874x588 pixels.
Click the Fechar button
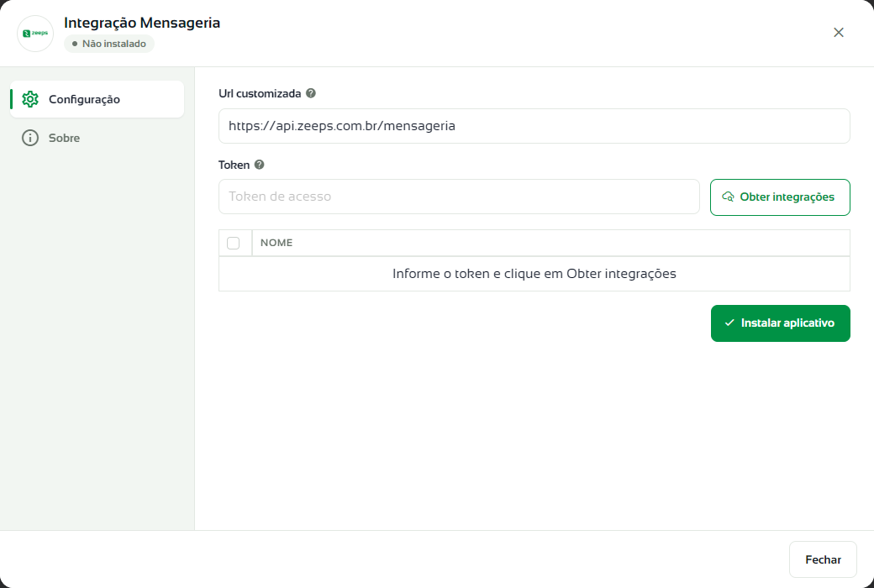point(823,559)
